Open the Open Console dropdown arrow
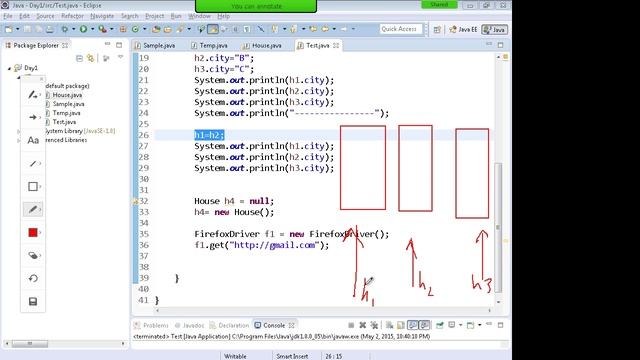 click(480, 325)
